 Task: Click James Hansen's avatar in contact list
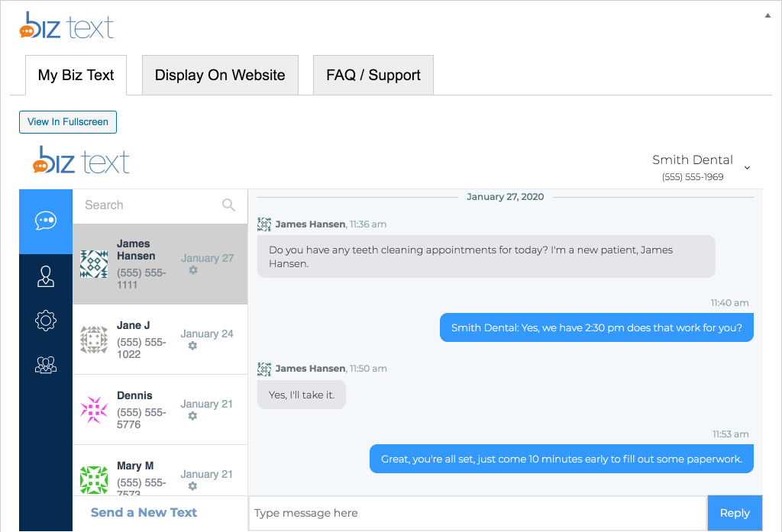pos(94,264)
